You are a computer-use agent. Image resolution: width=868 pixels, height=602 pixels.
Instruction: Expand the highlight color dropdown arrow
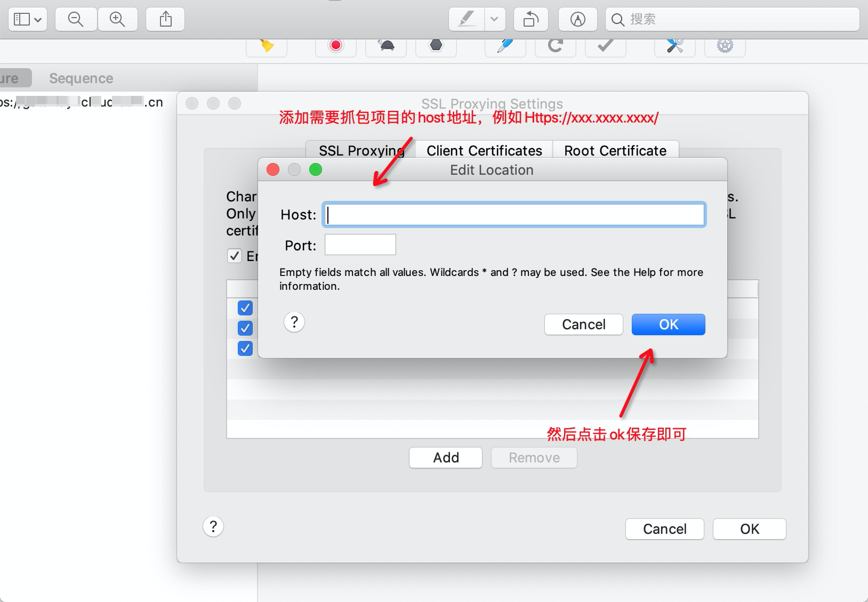(495, 20)
